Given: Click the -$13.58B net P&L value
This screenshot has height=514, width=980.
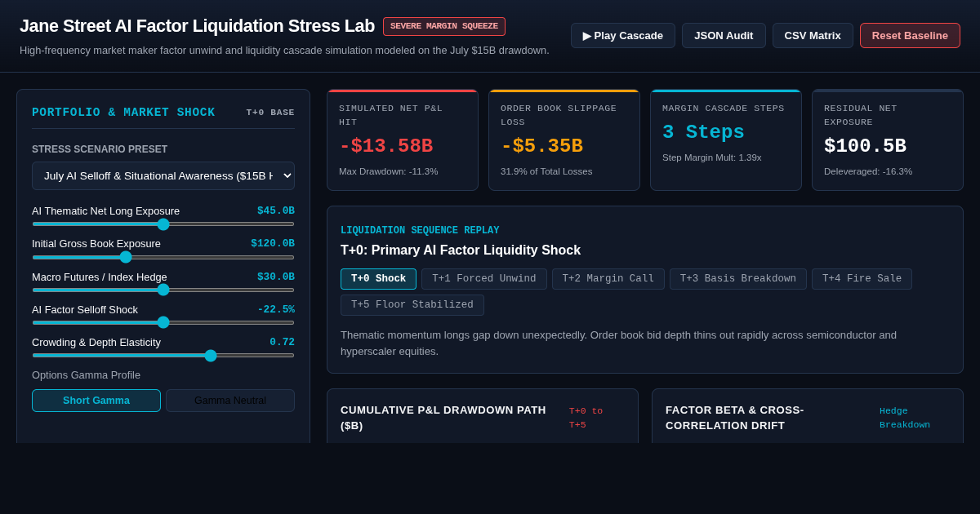Looking at the screenshot, I should [x=385, y=146].
